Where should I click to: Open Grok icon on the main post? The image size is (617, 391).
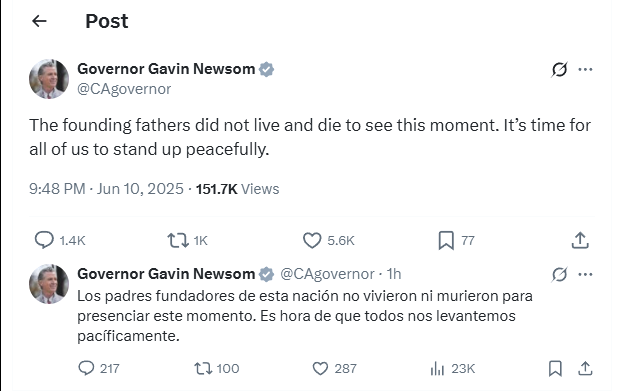point(559,70)
